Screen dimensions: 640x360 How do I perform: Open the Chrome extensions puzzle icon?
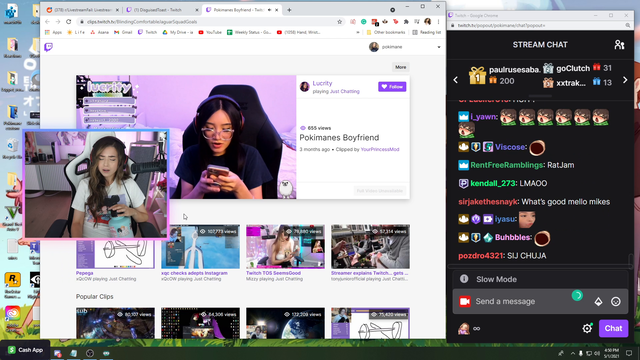(x=406, y=22)
